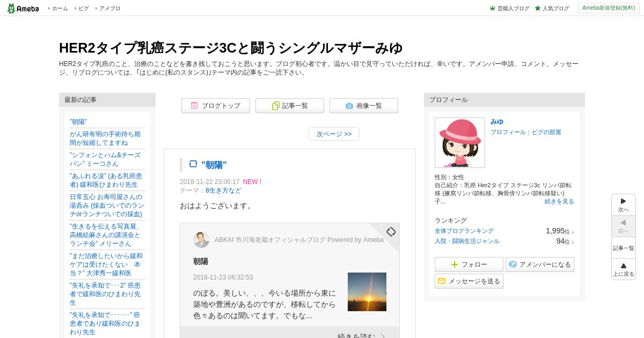The height and width of the screenshot is (338, 644).
Task: Open the post title "朝陽" in main article
Action: 214,165
